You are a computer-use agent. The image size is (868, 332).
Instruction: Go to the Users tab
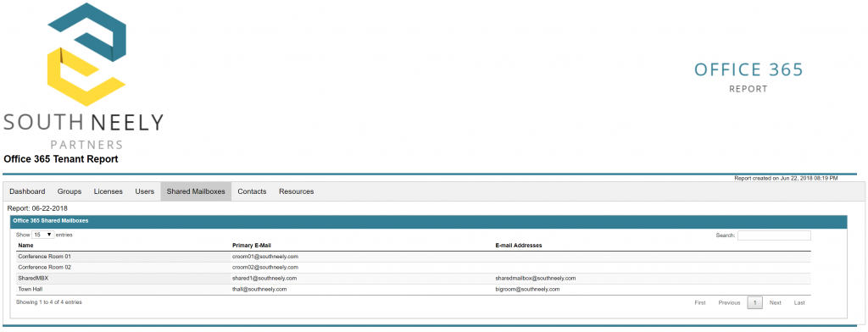pyautogui.click(x=144, y=191)
